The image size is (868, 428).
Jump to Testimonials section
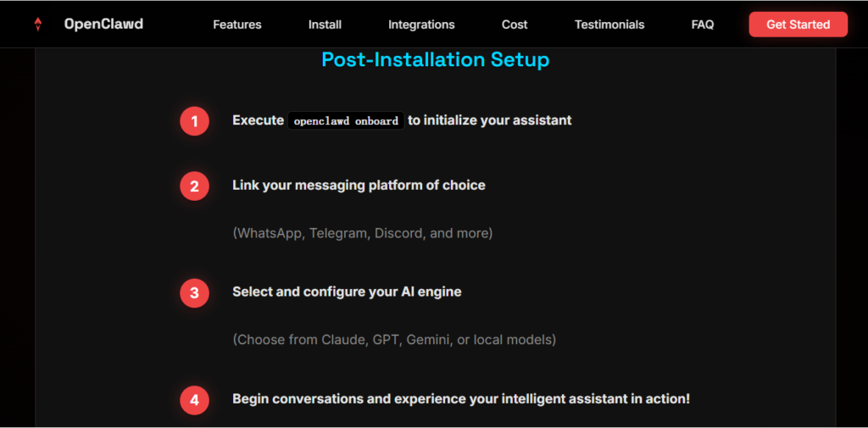[609, 25]
